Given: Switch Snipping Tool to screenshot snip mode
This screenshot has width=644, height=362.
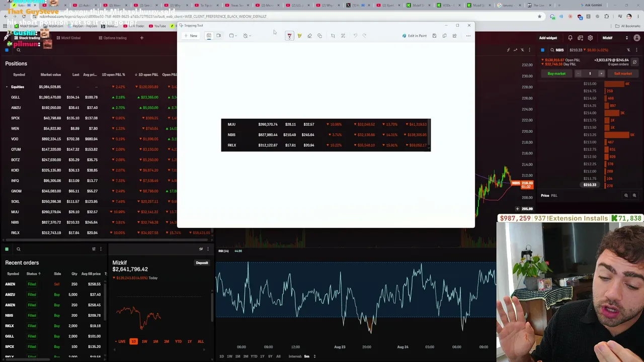Looking at the screenshot, I should tap(209, 36).
